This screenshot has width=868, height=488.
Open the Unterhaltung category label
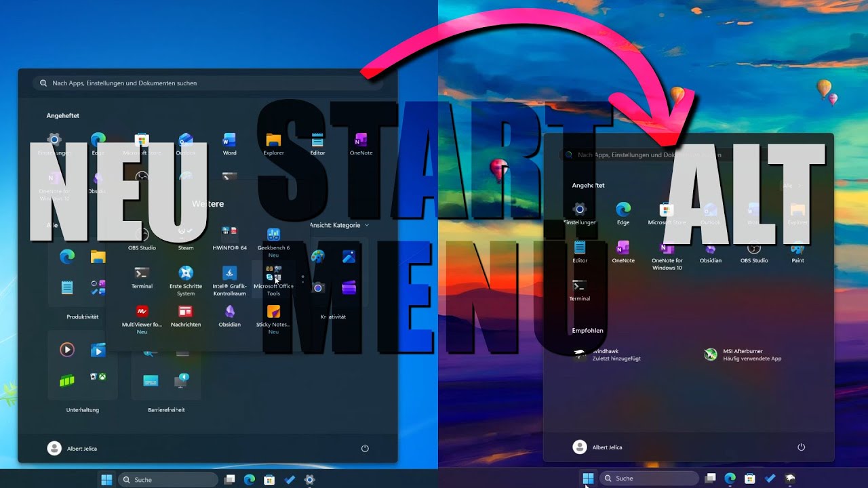[83, 410]
